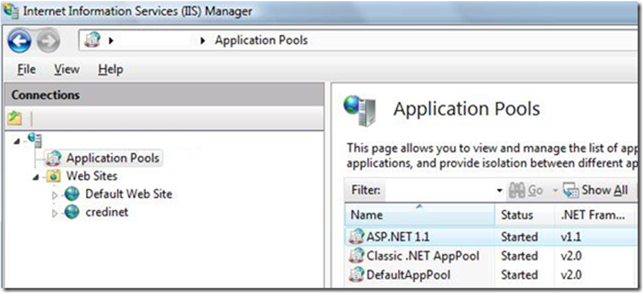The height and width of the screenshot is (293, 644).
Task: Click the Connections panel header
Action: pyautogui.click(x=164, y=95)
